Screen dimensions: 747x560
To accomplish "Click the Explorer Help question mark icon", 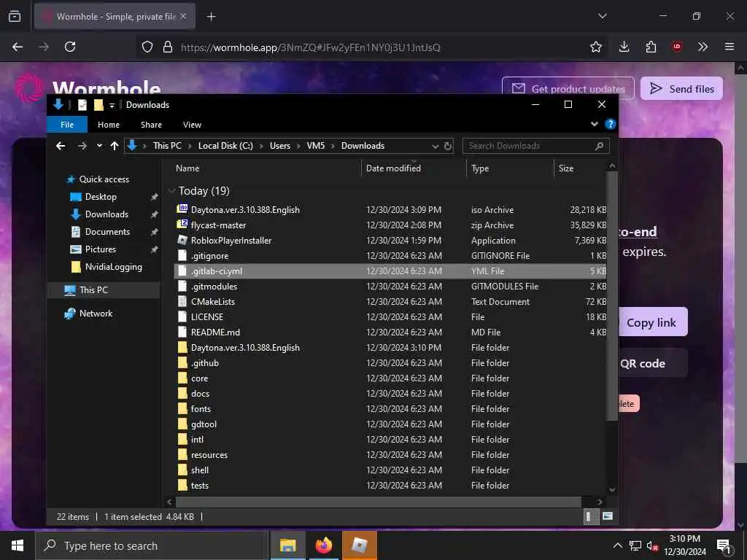I will 611,124.
